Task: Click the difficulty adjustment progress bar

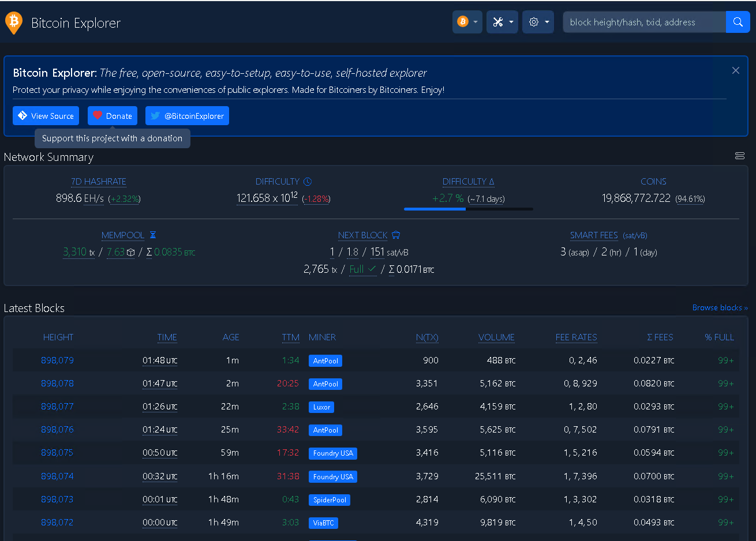Action: click(x=468, y=209)
